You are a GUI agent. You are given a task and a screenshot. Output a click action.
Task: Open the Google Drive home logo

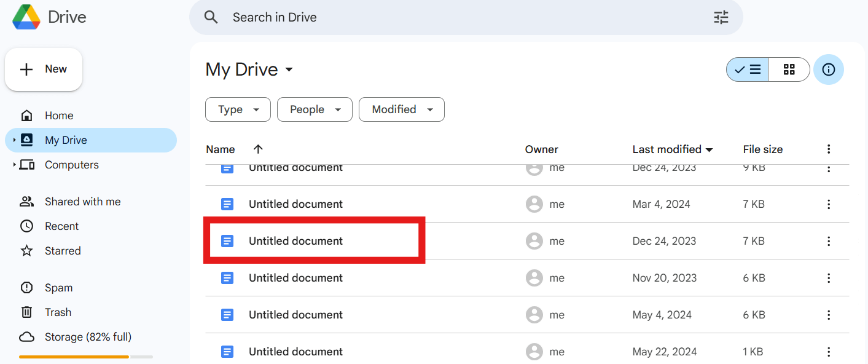(49, 17)
